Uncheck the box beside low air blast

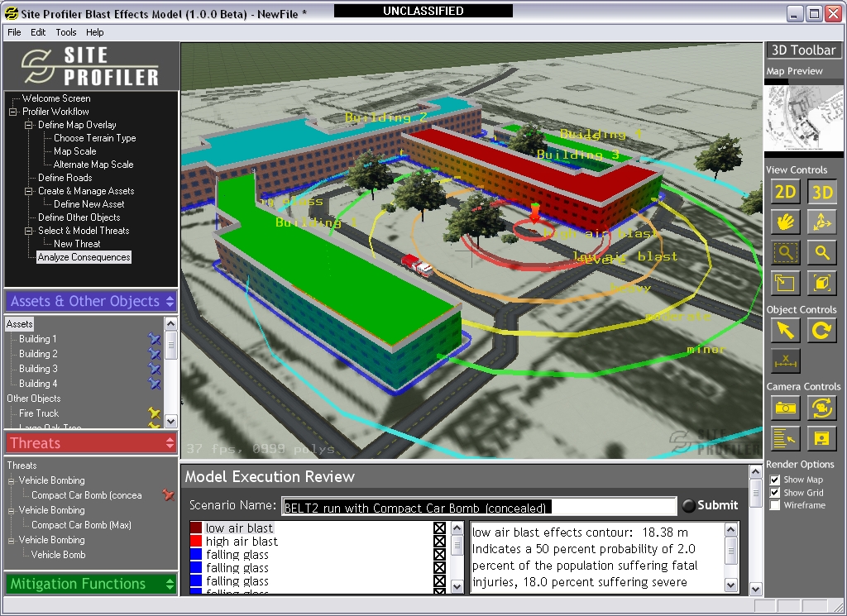pos(440,528)
